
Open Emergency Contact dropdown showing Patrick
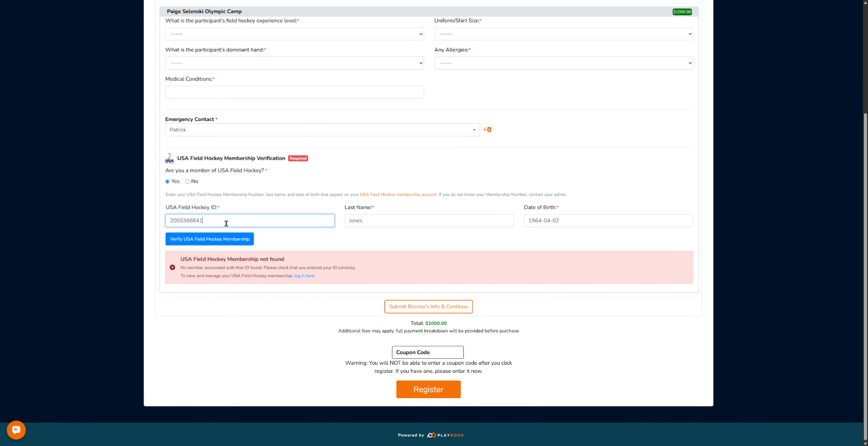pos(322,130)
